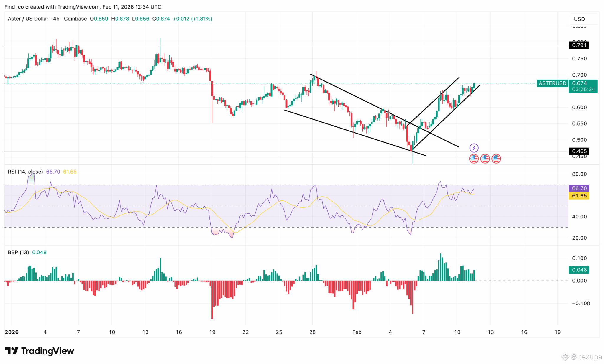Click the H0.678 high value
This screenshot has width=604, height=364.
(x=120, y=19)
